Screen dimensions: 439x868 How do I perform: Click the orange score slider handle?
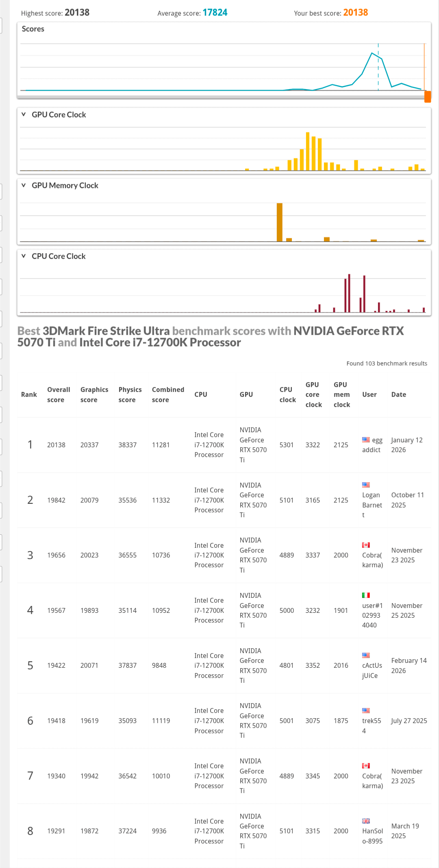click(x=428, y=96)
